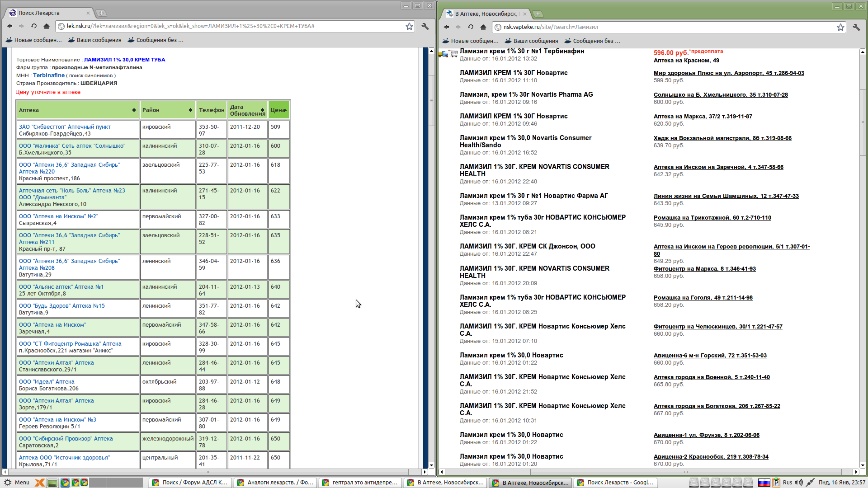This screenshot has height=488, width=868.
Task: Open the volume control in the tray
Action: click(x=798, y=483)
